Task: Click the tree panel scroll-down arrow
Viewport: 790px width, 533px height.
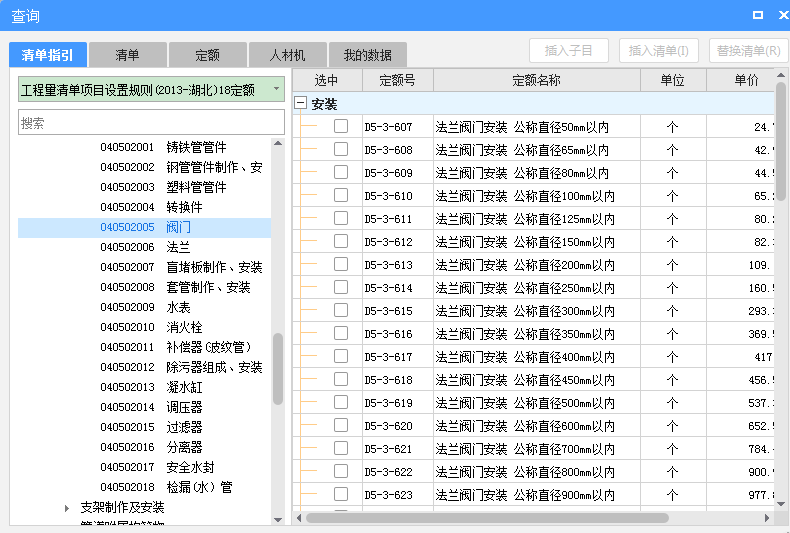Action: pos(278,520)
